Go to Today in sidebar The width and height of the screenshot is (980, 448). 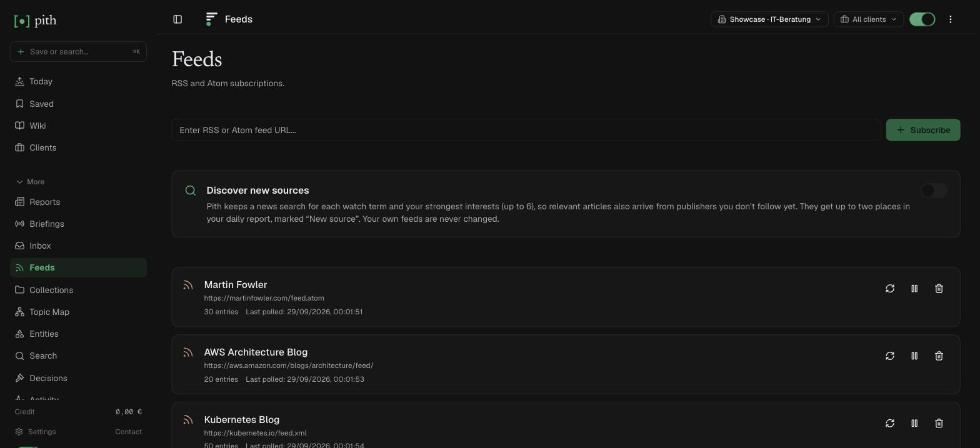point(78,82)
